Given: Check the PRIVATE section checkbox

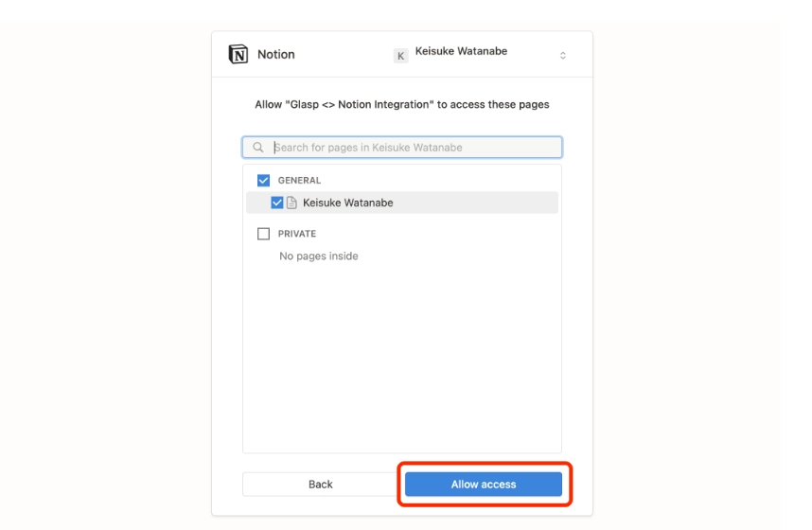Looking at the screenshot, I should tap(264, 234).
